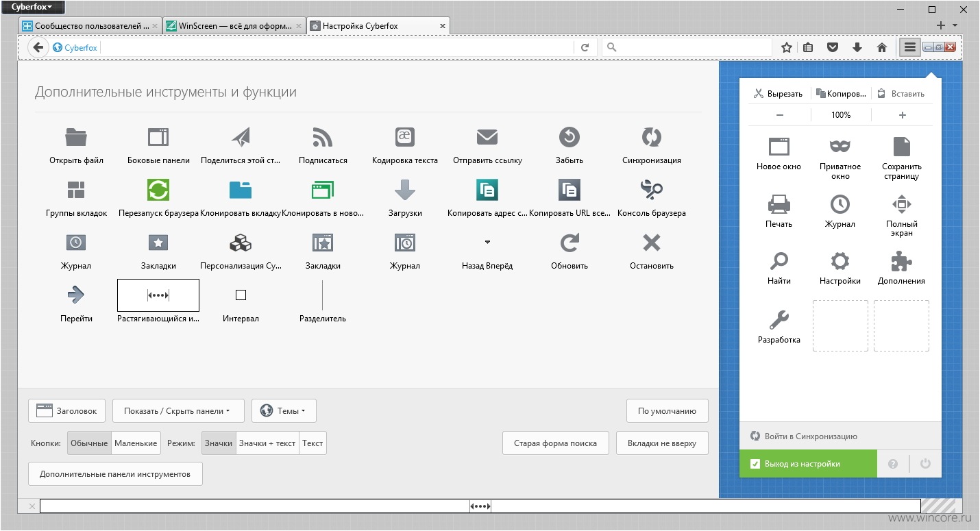The width and height of the screenshot is (980, 531).
Task: Switch mode to Значки + текст
Action: [267, 443]
